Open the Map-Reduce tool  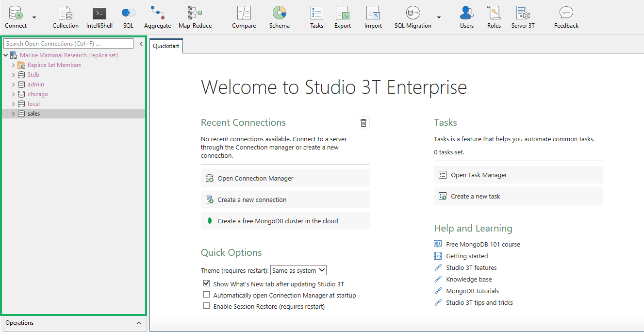(x=195, y=17)
